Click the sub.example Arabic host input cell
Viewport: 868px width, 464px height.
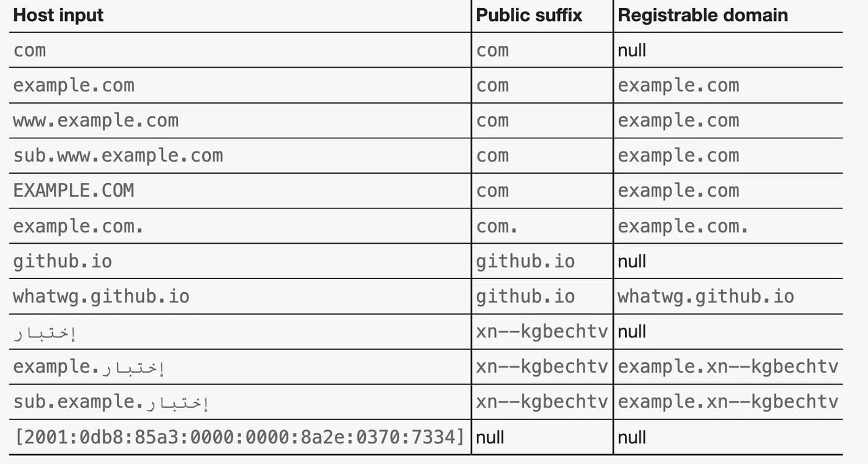tap(111, 402)
